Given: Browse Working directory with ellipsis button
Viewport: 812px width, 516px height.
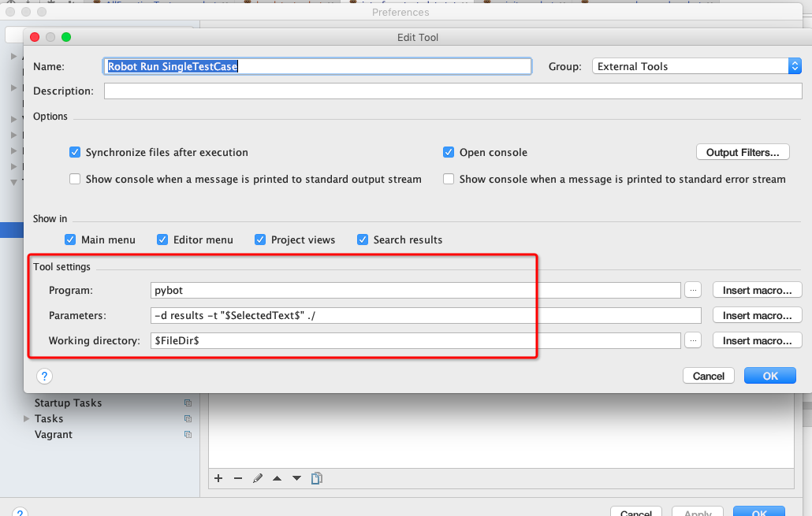Looking at the screenshot, I should (x=692, y=341).
